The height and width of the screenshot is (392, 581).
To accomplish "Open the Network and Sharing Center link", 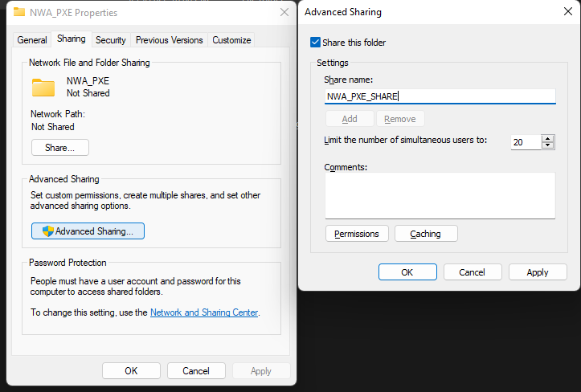I will point(204,312).
